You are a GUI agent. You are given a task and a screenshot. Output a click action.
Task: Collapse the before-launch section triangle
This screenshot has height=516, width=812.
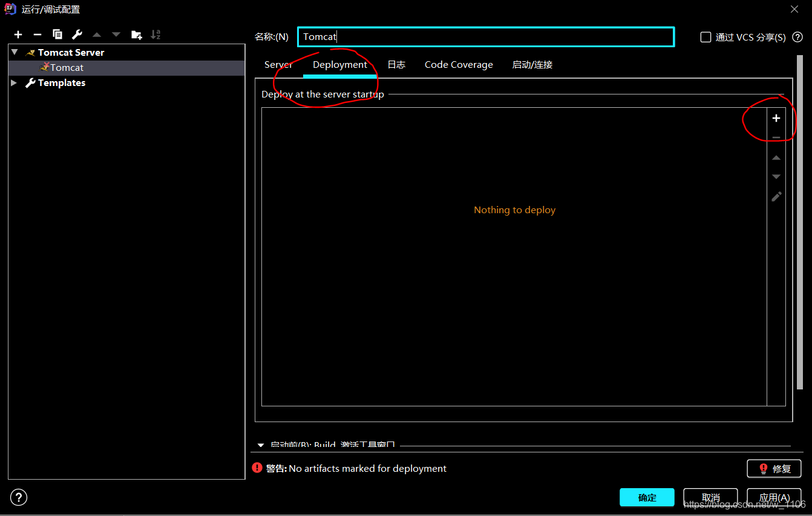point(261,445)
